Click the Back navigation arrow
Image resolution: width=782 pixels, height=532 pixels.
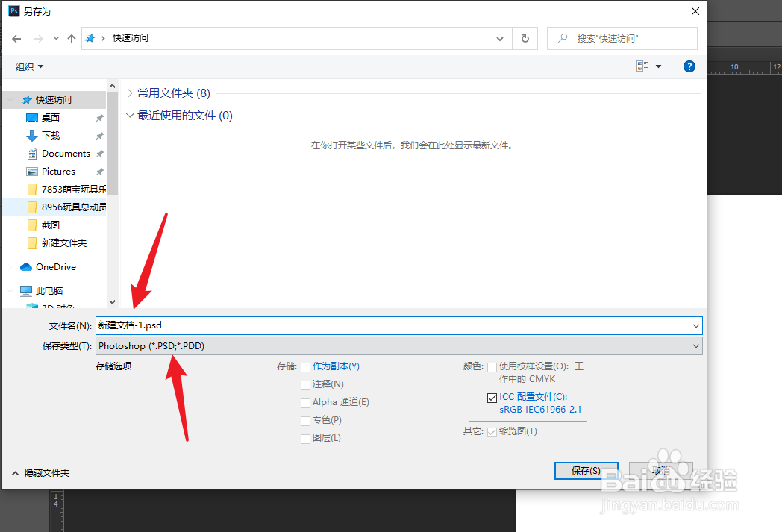pos(16,38)
